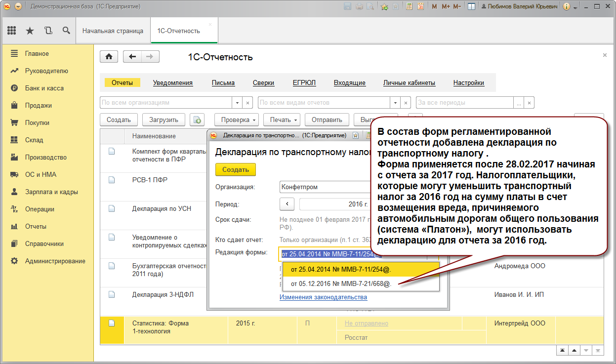This screenshot has height=364, width=616.
Task: Open the 'Не отправлено' status link
Action: (367, 323)
